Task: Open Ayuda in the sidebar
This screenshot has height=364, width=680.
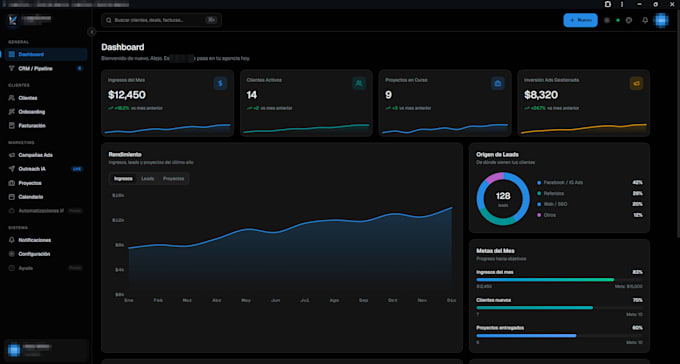Action: (46, 268)
